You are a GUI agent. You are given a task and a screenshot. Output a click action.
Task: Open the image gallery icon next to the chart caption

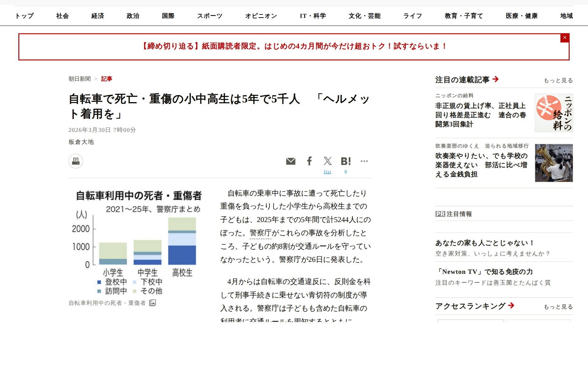(x=152, y=303)
